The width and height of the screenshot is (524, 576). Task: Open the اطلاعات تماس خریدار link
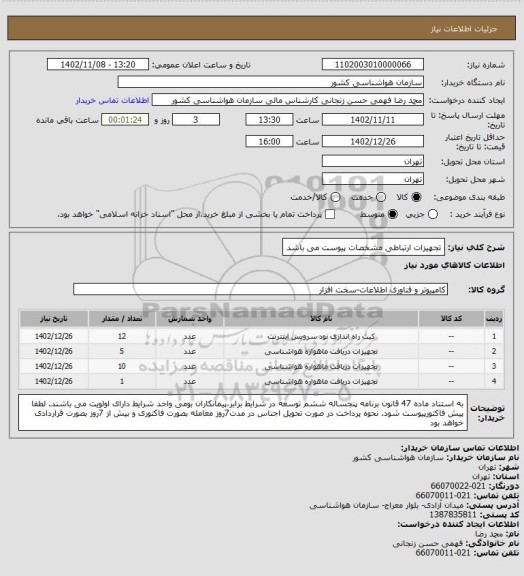[x=112, y=100]
